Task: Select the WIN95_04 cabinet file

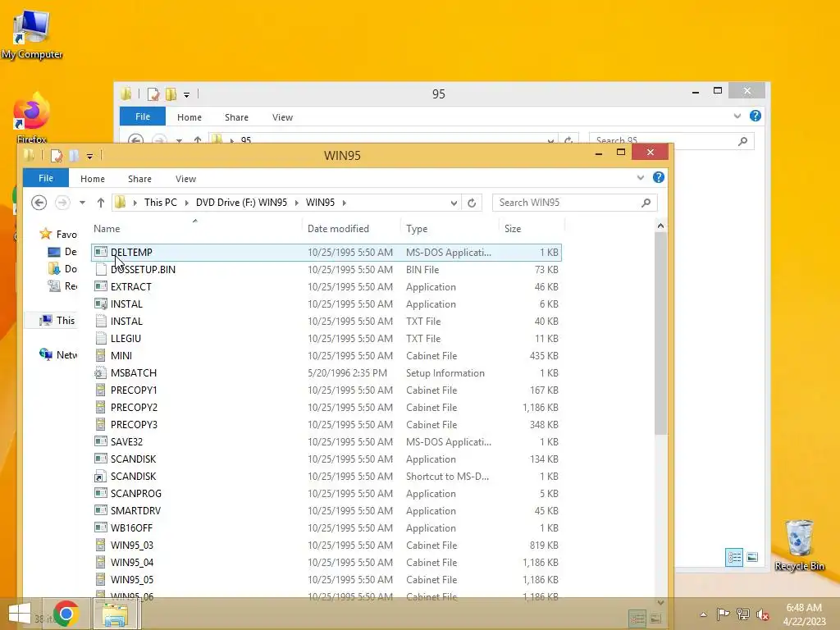Action: (x=326, y=563)
